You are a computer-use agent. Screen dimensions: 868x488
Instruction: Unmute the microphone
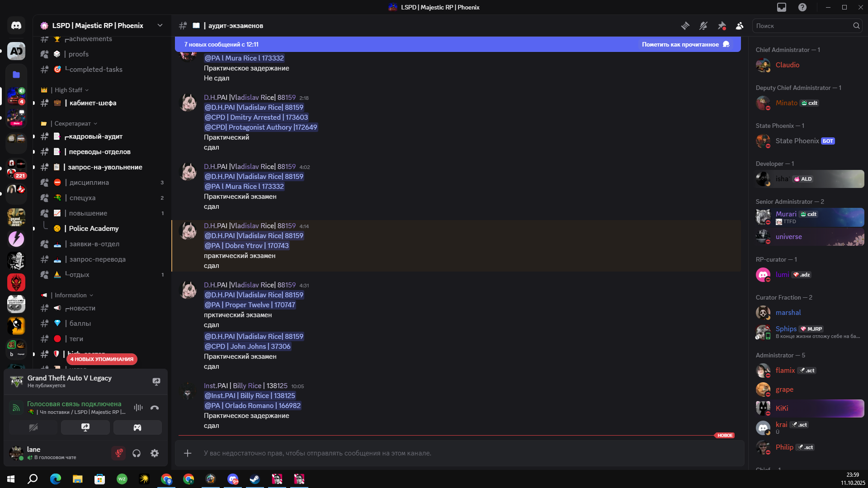119,453
